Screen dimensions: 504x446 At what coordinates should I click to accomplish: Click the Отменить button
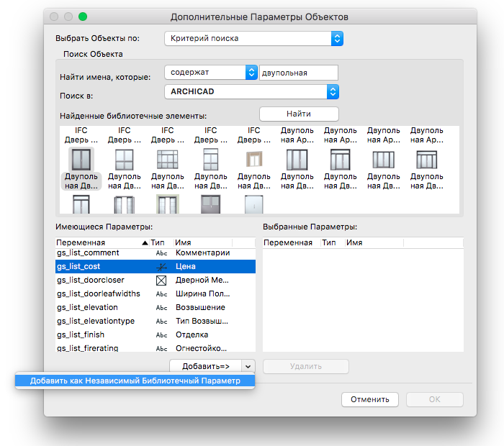[370, 399]
